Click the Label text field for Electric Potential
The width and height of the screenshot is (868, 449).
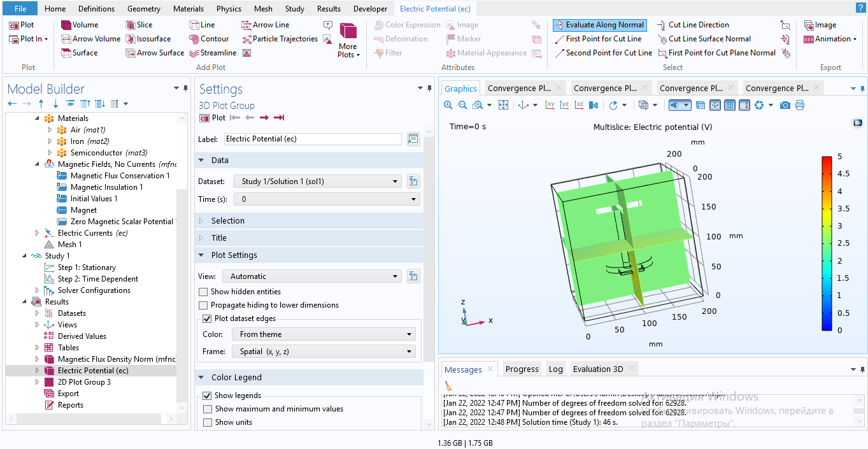click(x=313, y=139)
